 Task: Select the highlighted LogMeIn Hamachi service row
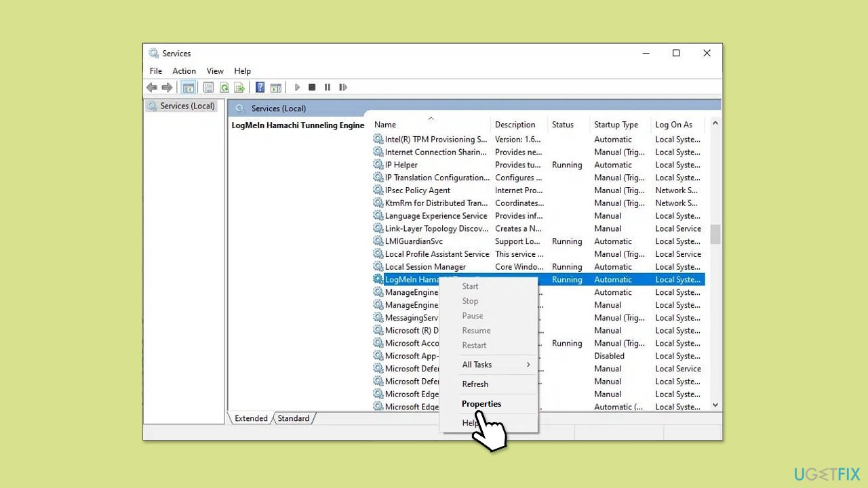[x=538, y=279]
